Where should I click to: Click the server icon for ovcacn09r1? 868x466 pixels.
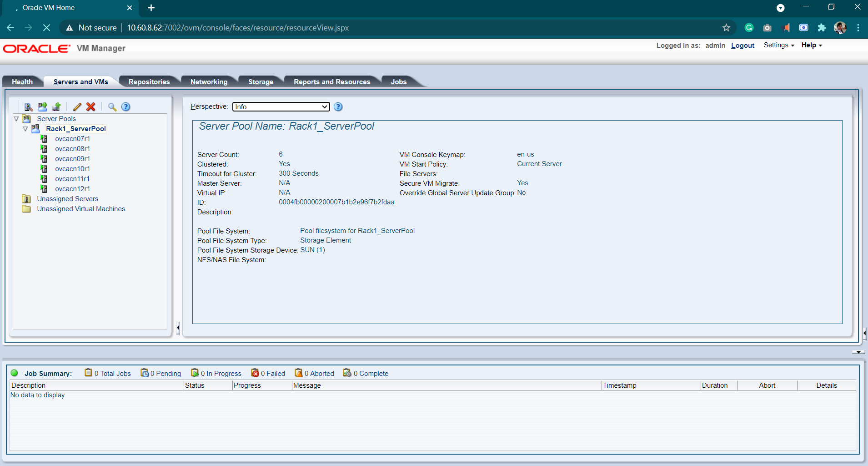[44, 159]
